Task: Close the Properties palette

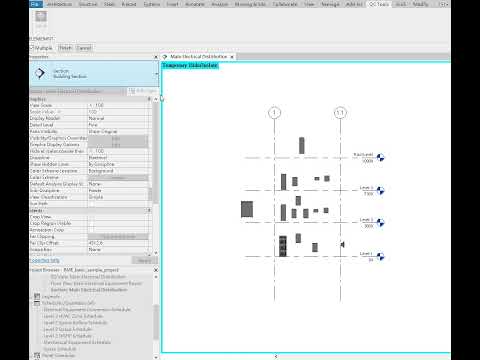Action: (x=156, y=57)
